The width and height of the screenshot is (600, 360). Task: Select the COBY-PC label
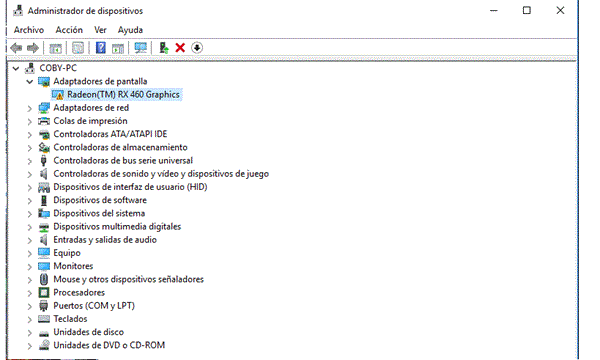(58, 68)
